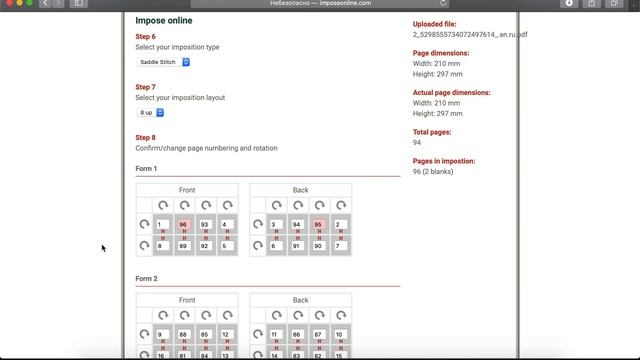Edit page number field 8 in Form 1 Front
Image resolution: width=640 pixels, height=360 pixels.
[162, 246]
